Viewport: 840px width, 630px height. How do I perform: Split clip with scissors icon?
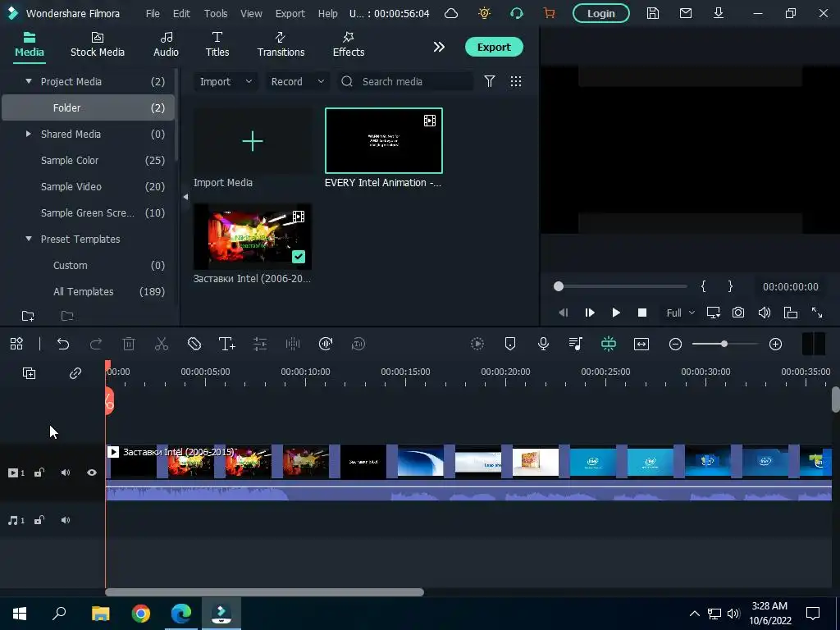point(162,344)
